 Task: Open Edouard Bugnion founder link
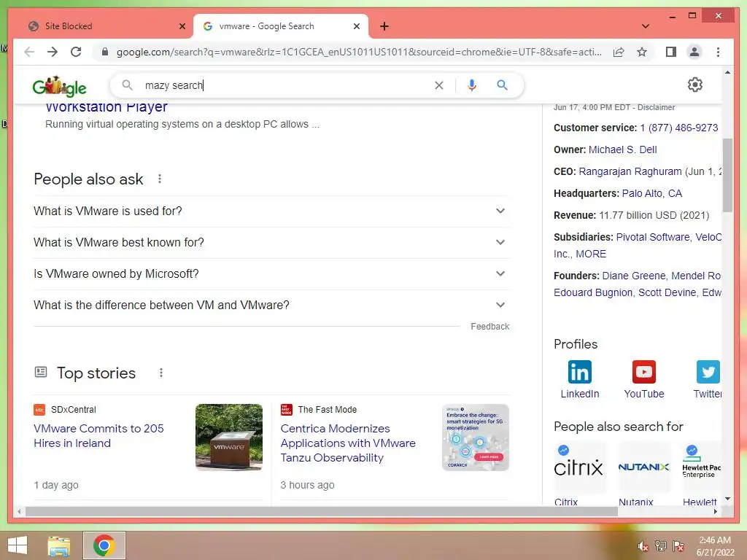tap(593, 292)
